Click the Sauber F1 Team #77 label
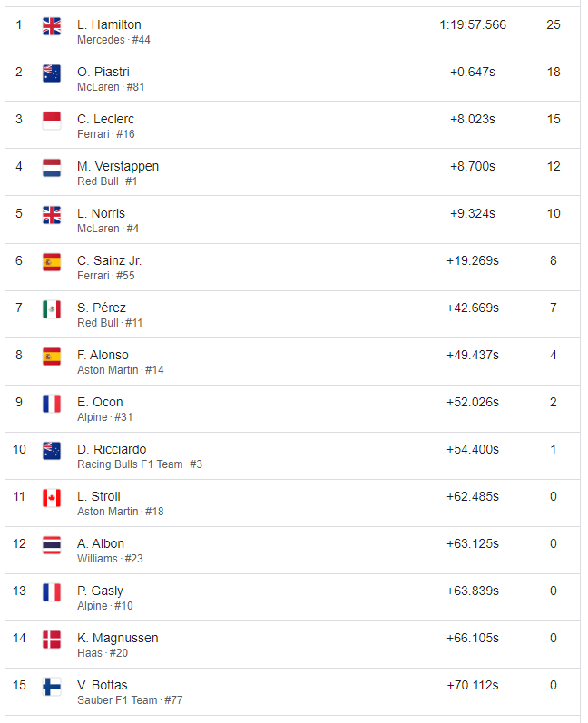Image resolution: width=588 pixels, height=723 pixels. click(x=130, y=700)
